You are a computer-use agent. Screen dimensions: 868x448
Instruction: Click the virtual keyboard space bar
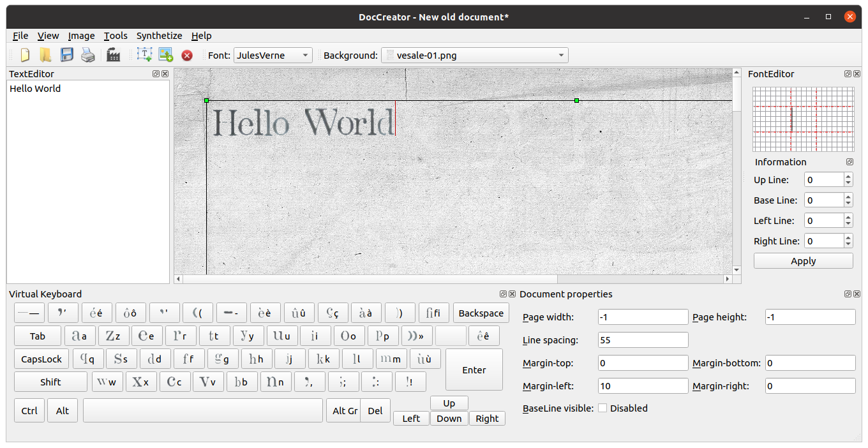tap(203, 411)
